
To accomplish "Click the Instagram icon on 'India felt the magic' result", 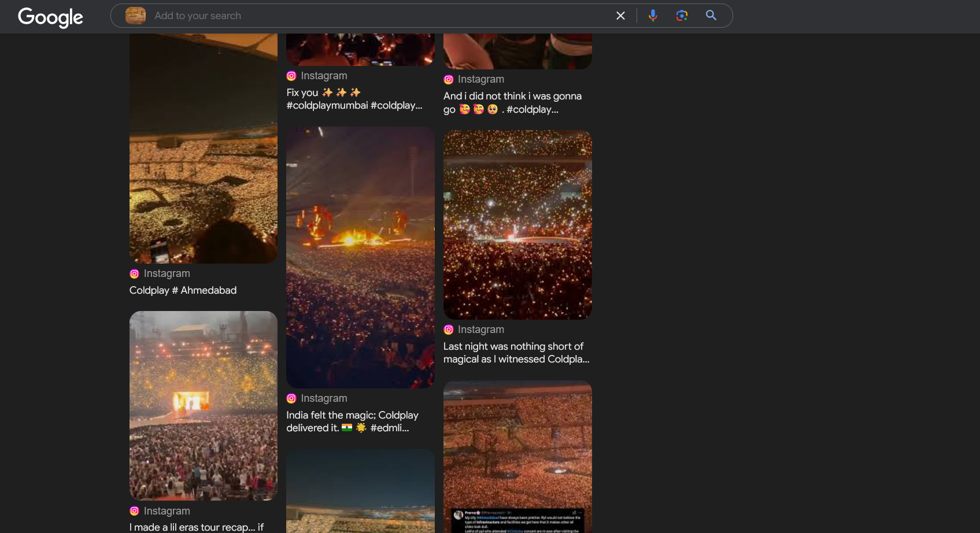I will [x=291, y=398].
